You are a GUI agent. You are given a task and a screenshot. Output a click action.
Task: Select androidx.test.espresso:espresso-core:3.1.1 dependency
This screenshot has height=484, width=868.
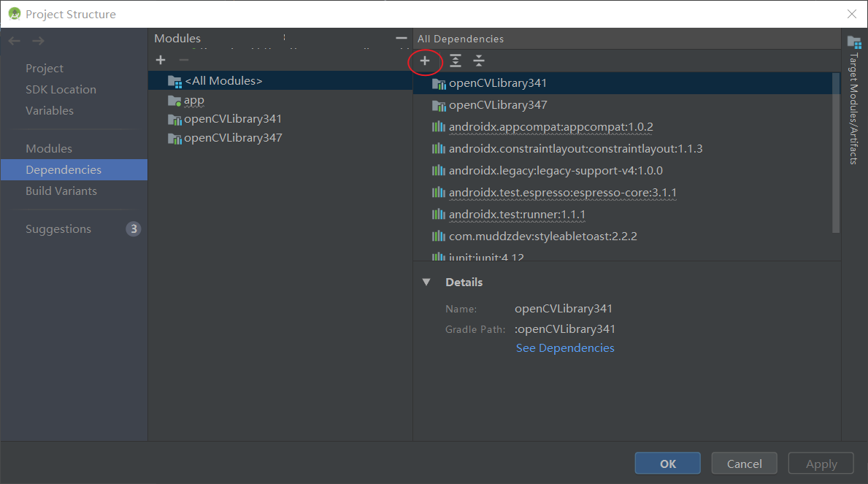(623, 192)
